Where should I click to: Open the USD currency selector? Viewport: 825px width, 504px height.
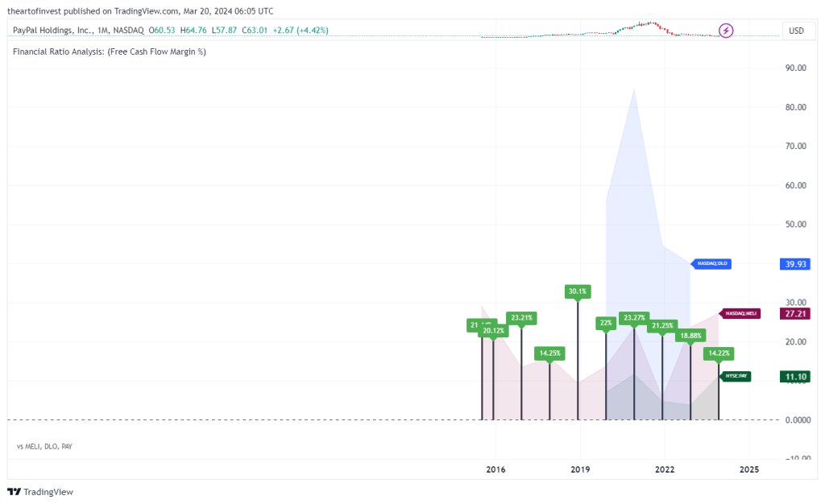click(796, 31)
